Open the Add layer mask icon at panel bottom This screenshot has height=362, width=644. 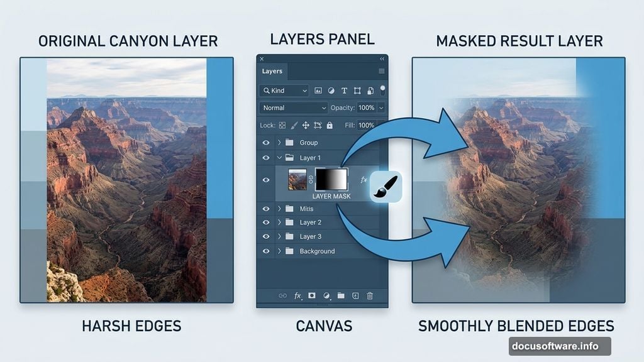point(311,296)
